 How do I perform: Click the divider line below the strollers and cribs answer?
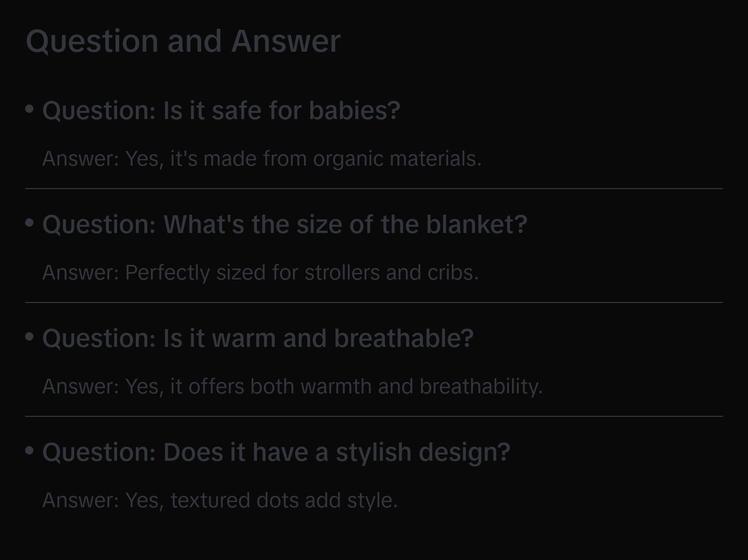click(374, 302)
